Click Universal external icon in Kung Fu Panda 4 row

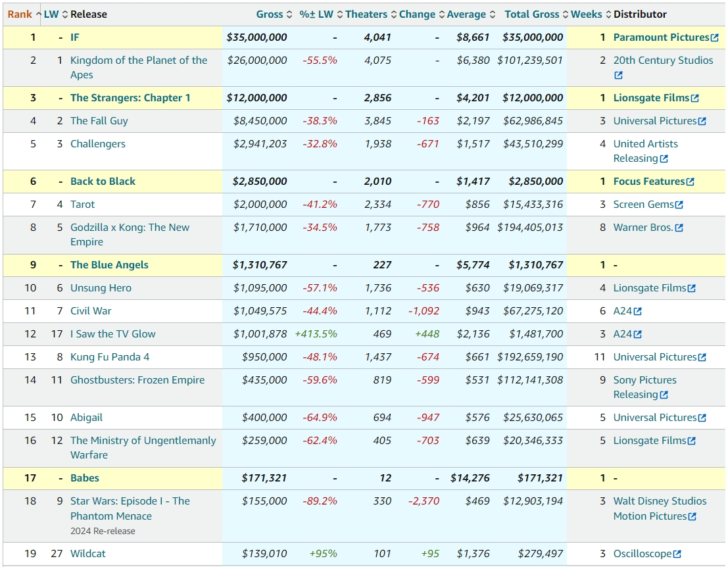pos(702,357)
